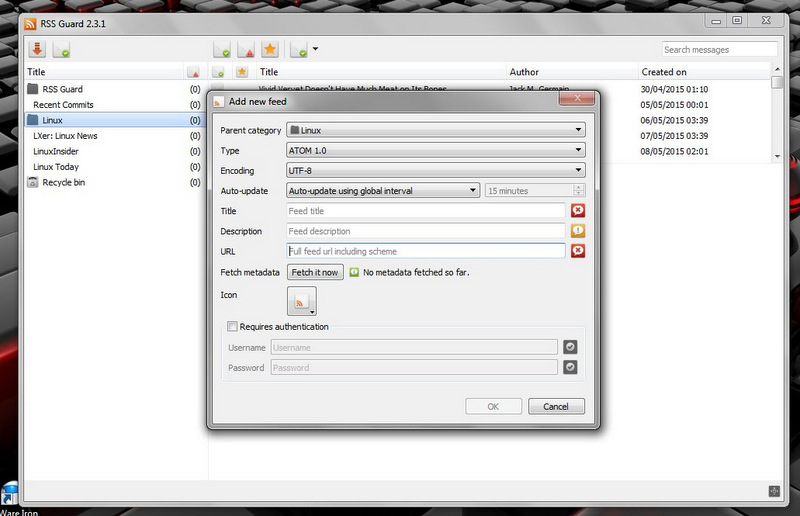Select message created 06/05/2015 03:39
Viewport: 800px width, 516px height.
(674, 120)
